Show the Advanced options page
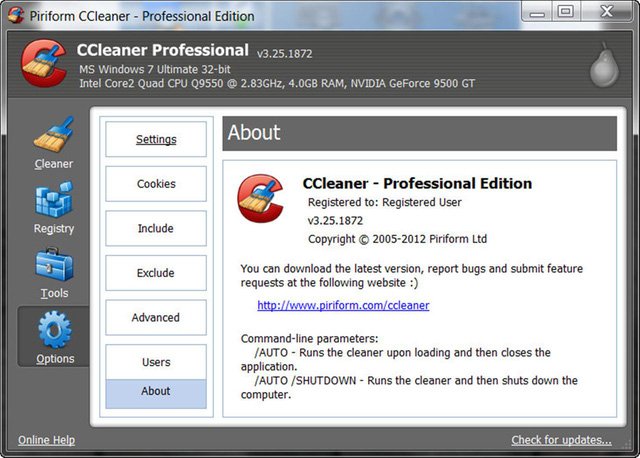The image size is (640, 458). point(156,317)
